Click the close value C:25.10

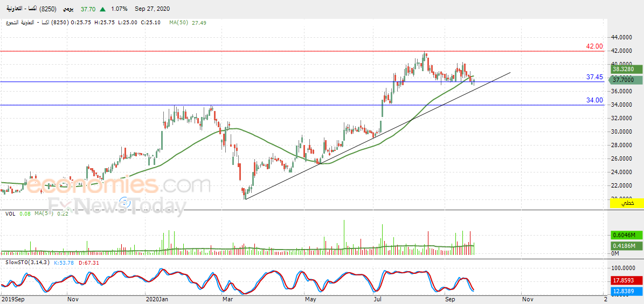[150, 23]
